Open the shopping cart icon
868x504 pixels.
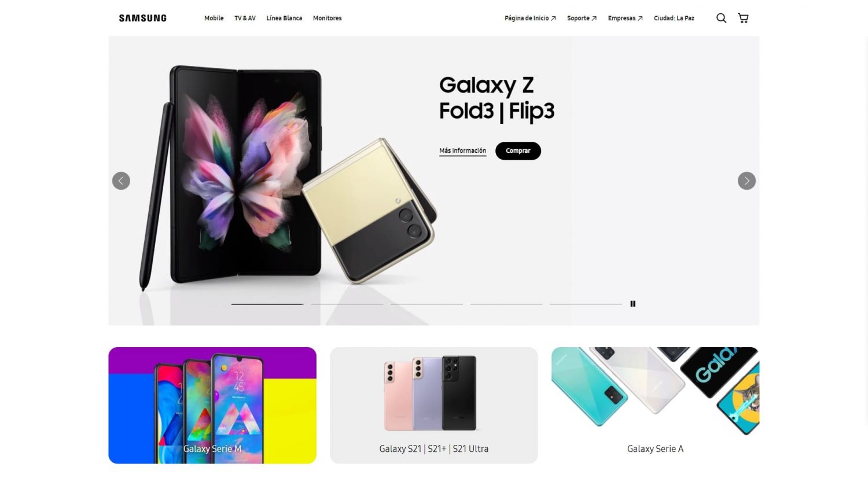click(x=743, y=18)
